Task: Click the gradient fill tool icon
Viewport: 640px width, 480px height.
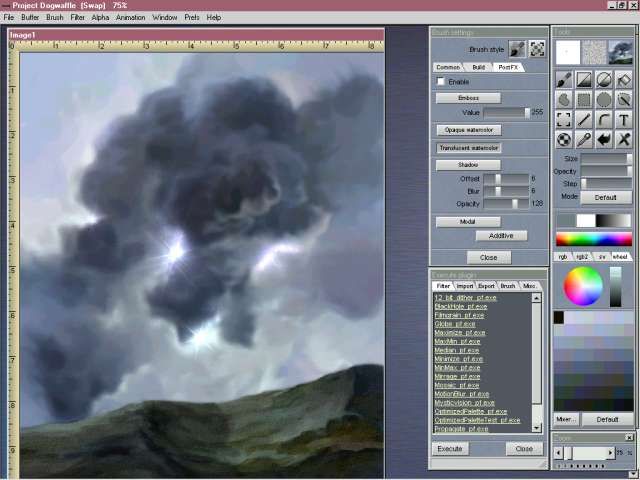Action: click(x=584, y=80)
